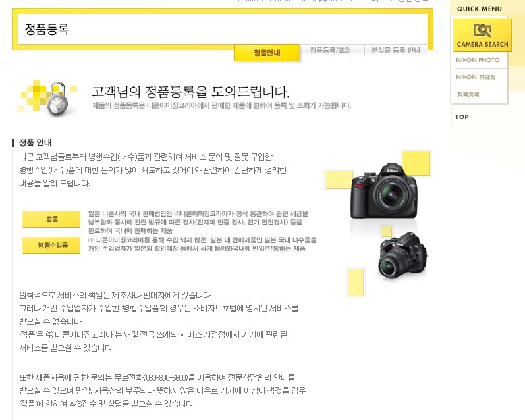Click the yellow 병행수입품 button
Image resolution: width=525 pixels, height=420 pixels.
pos(51,246)
